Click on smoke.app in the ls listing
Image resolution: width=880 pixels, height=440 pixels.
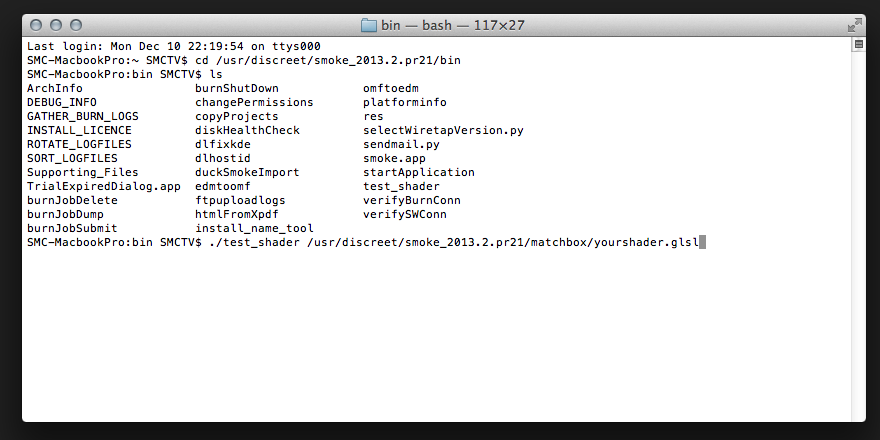click(393, 158)
